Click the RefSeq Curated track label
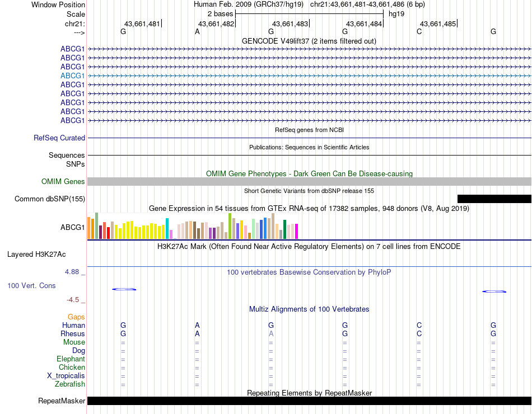Viewport: 532px width, 414px height. click(59, 138)
